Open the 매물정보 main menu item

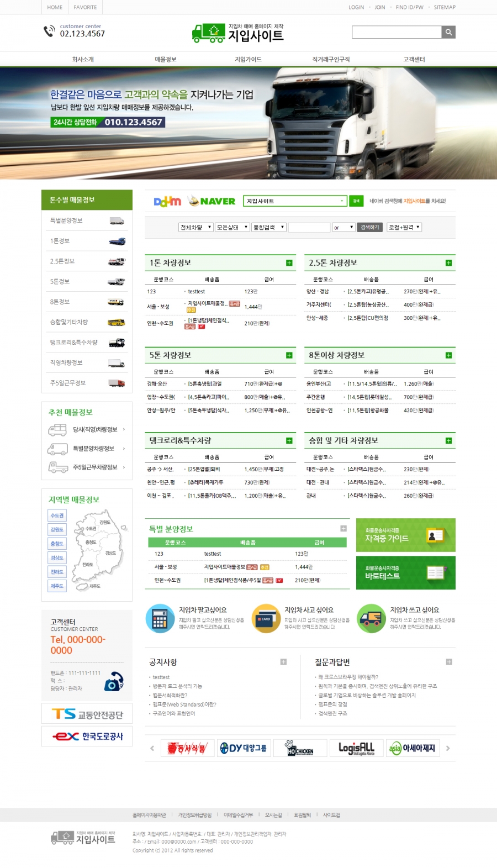pos(166,59)
